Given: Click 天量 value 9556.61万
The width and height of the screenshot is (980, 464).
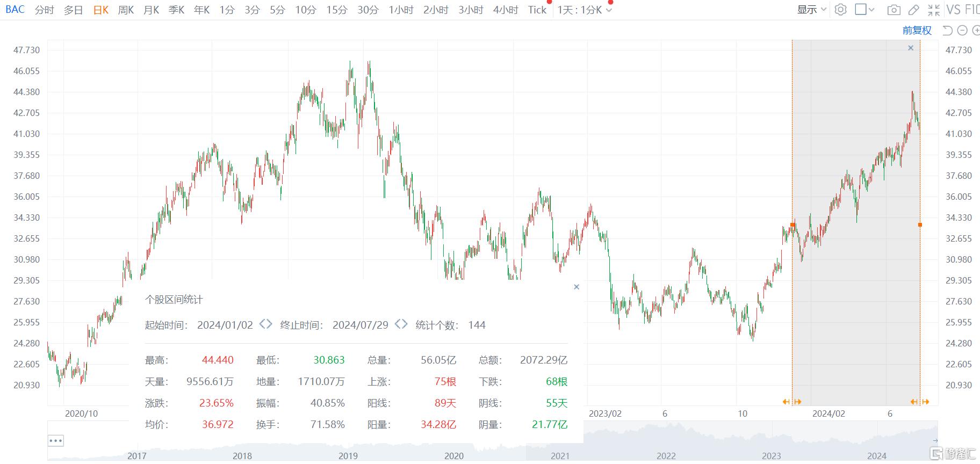Looking at the screenshot, I should [x=210, y=381].
